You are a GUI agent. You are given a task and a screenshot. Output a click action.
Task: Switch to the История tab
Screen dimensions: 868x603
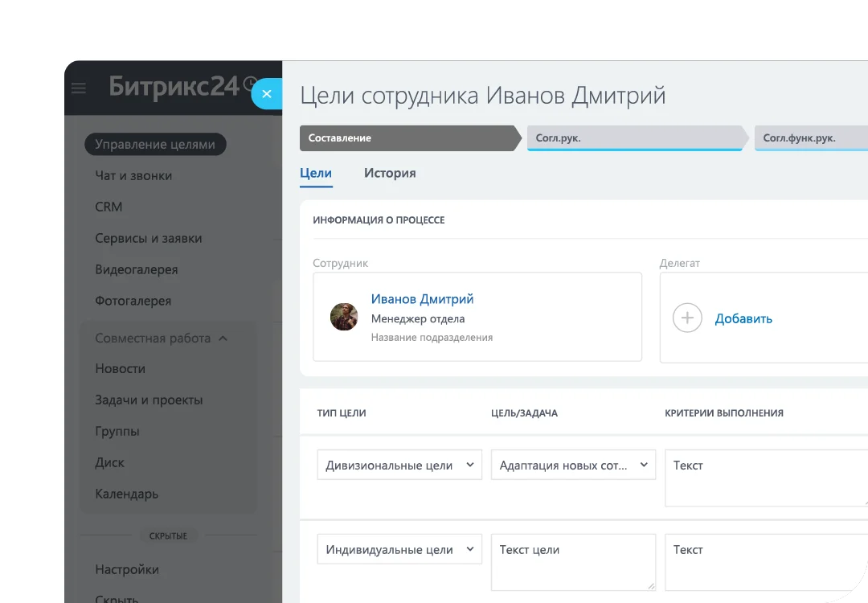pyautogui.click(x=390, y=173)
